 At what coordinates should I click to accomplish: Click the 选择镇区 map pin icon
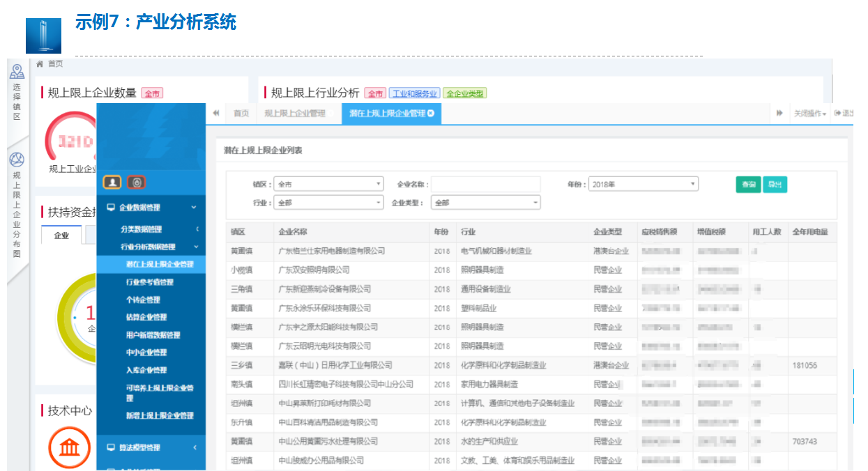[17, 70]
